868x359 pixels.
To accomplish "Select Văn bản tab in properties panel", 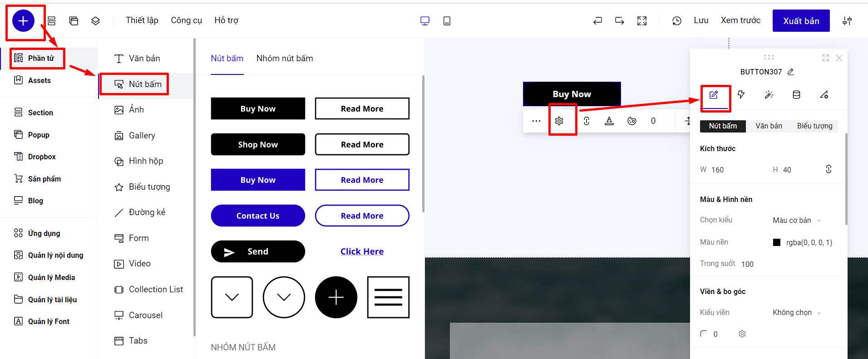I will (769, 126).
